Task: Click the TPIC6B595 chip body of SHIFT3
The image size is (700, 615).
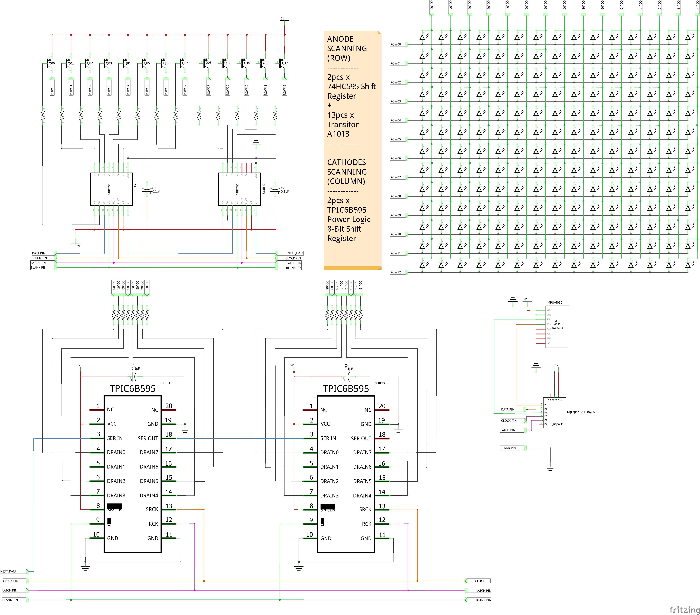Action: coord(133,474)
